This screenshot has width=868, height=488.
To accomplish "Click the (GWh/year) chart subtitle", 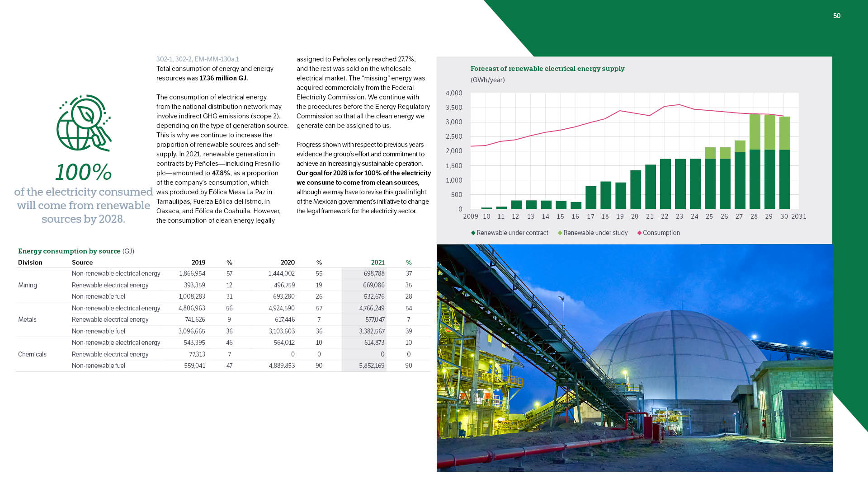I will click(x=488, y=80).
